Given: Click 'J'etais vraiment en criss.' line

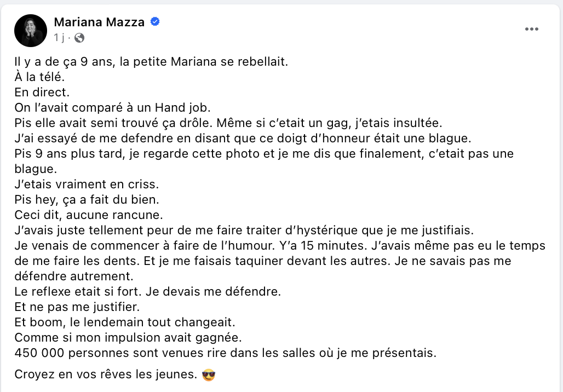Looking at the screenshot, I should tap(87, 184).
